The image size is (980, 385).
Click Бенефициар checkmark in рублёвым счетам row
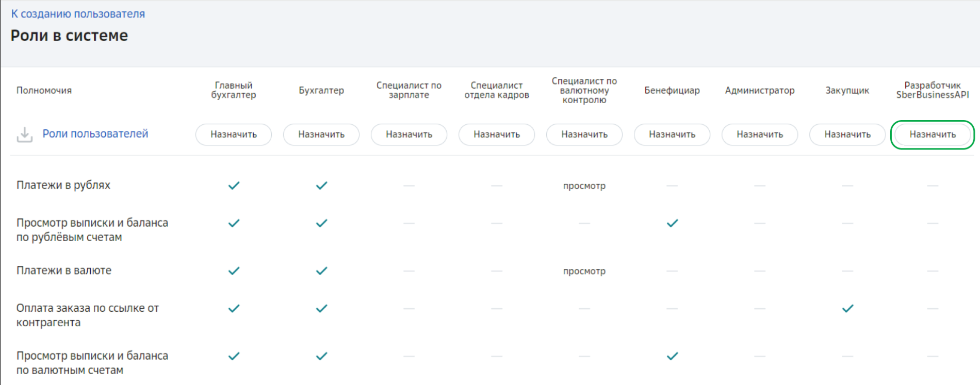coord(672,223)
